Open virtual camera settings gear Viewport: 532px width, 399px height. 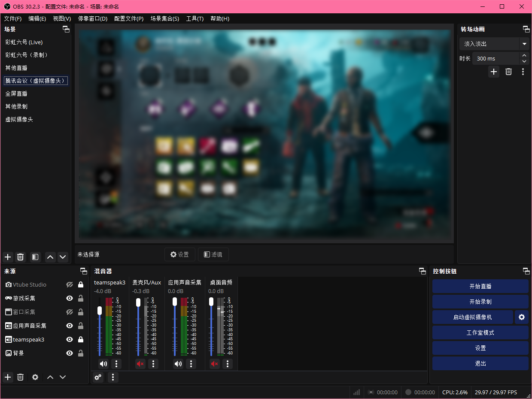[x=521, y=317]
